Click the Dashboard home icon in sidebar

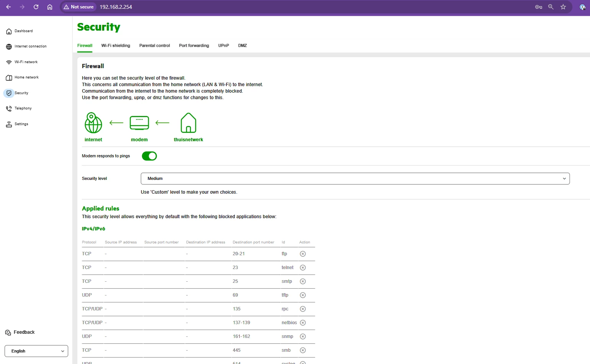click(9, 31)
